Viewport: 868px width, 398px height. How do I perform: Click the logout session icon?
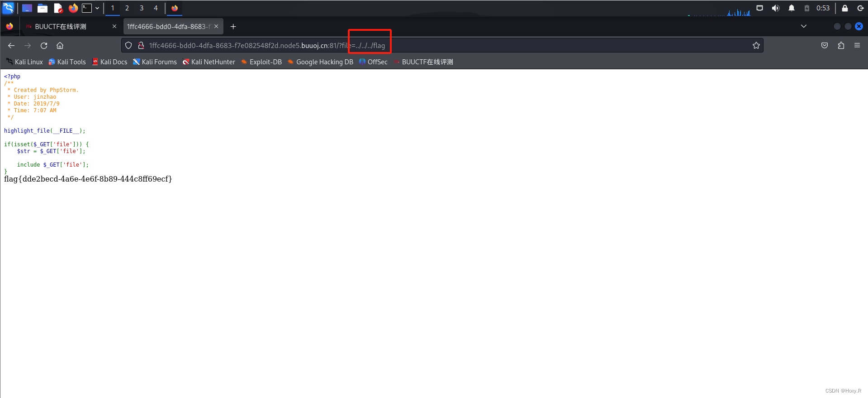860,8
